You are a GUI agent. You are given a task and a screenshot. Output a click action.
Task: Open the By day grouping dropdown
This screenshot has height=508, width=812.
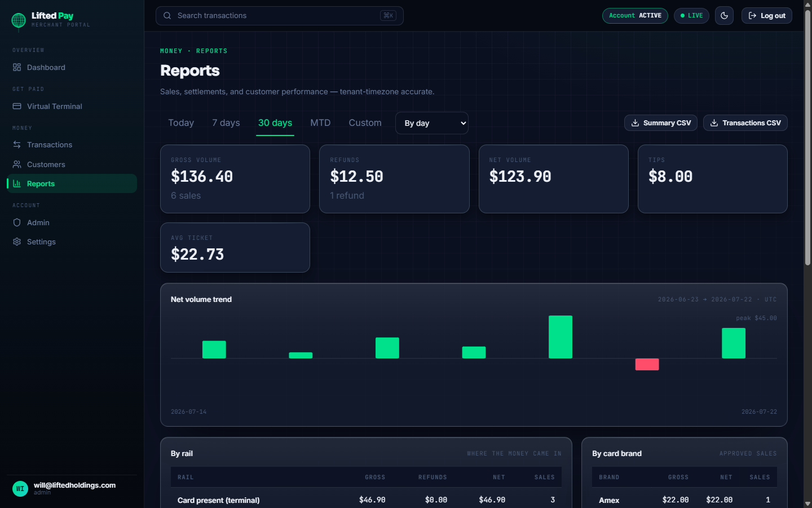tap(432, 123)
